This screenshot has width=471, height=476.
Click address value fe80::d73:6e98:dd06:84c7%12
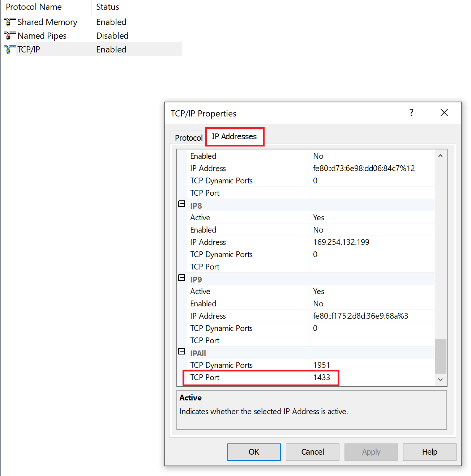364,168
